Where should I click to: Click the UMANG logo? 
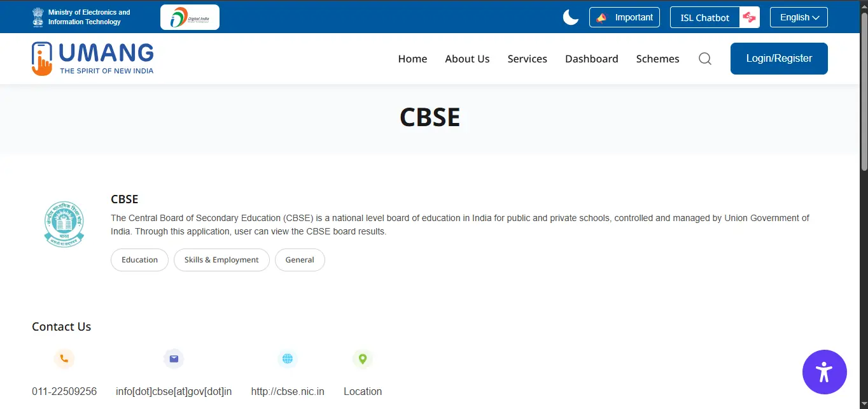pyautogui.click(x=92, y=58)
